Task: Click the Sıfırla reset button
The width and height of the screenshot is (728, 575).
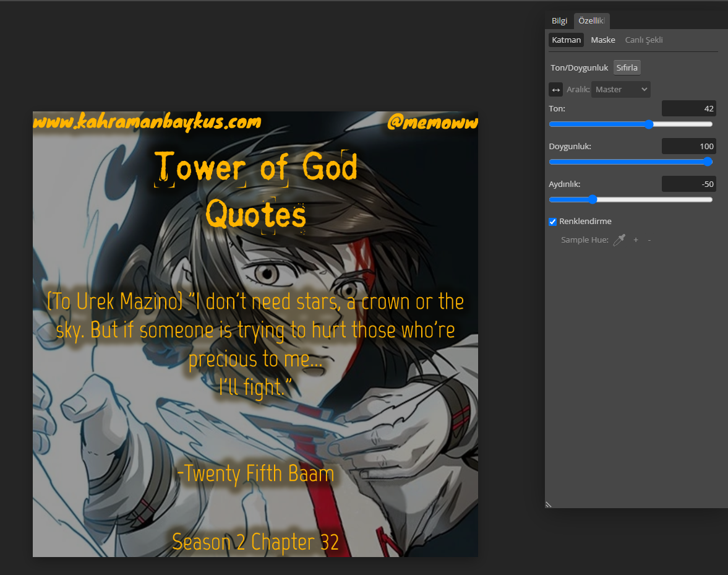Action: [627, 68]
